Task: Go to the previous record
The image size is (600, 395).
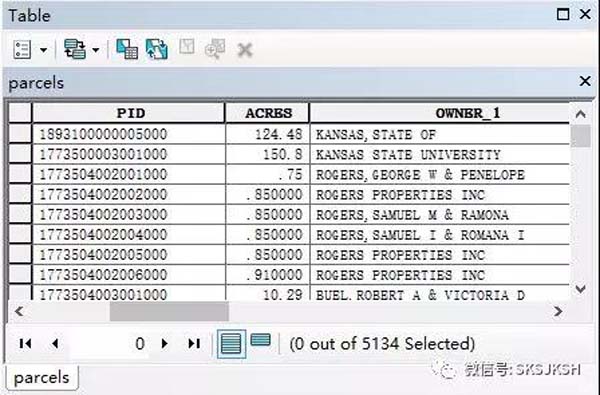Action: click(55, 344)
